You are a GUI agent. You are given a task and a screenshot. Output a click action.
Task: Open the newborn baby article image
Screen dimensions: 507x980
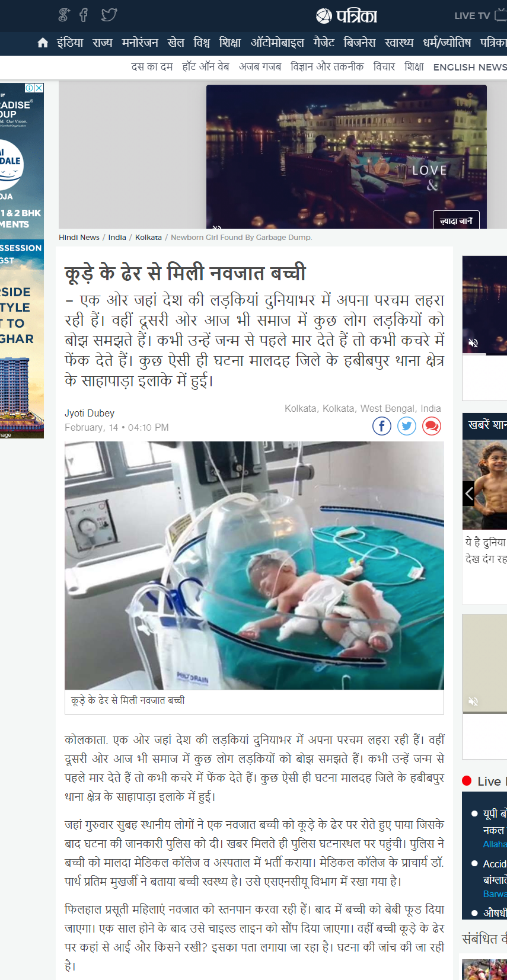click(254, 565)
